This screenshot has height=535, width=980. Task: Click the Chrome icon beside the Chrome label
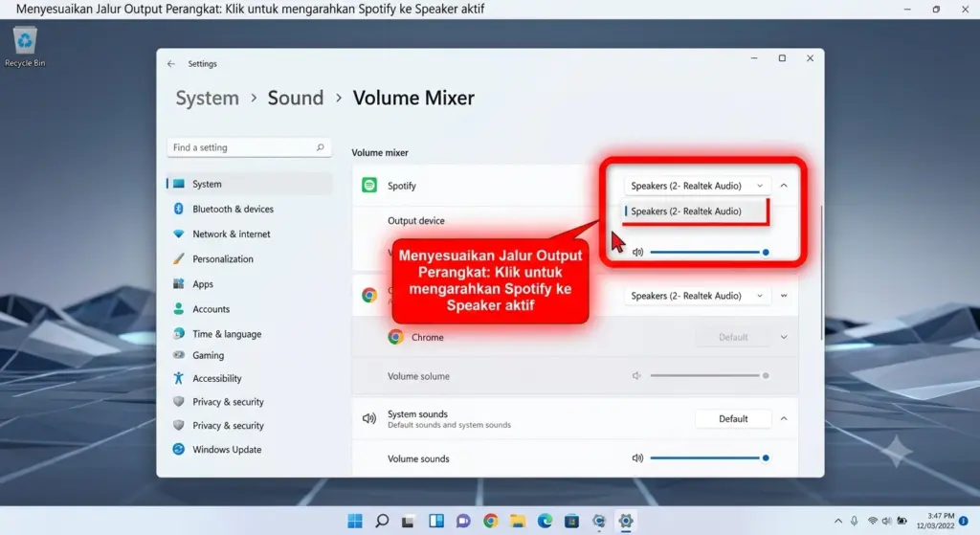(395, 337)
